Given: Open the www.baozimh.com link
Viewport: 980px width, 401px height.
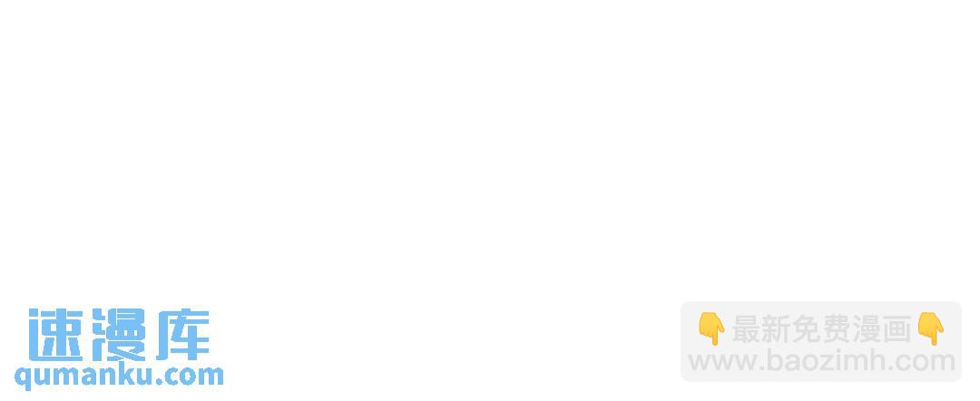Looking at the screenshot, I should tap(821, 361).
